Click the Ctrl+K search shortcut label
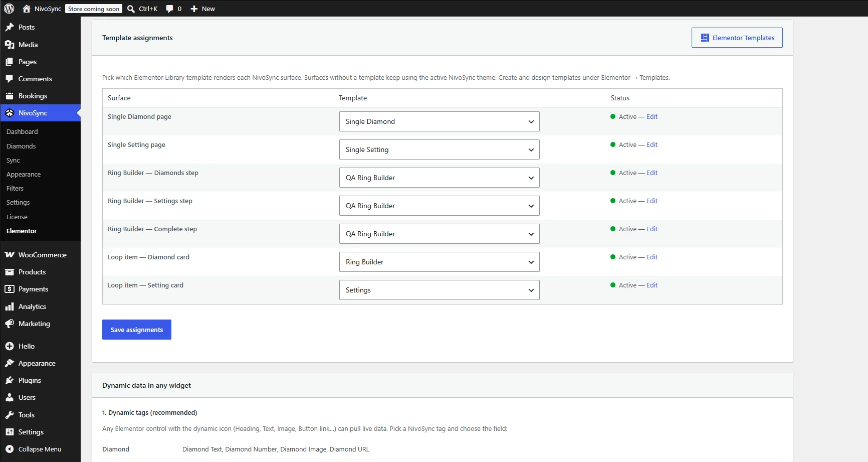Image resolution: width=868 pixels, height=462 pixels. coord(148,9)
